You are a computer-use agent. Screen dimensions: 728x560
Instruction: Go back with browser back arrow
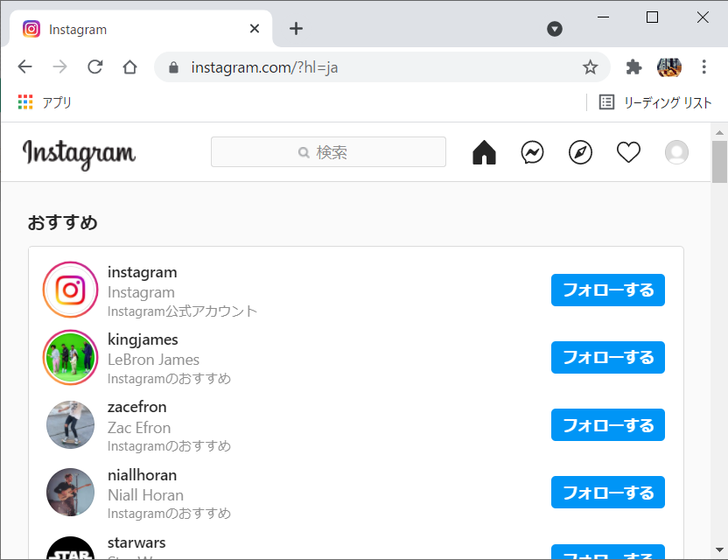point(25,67)
